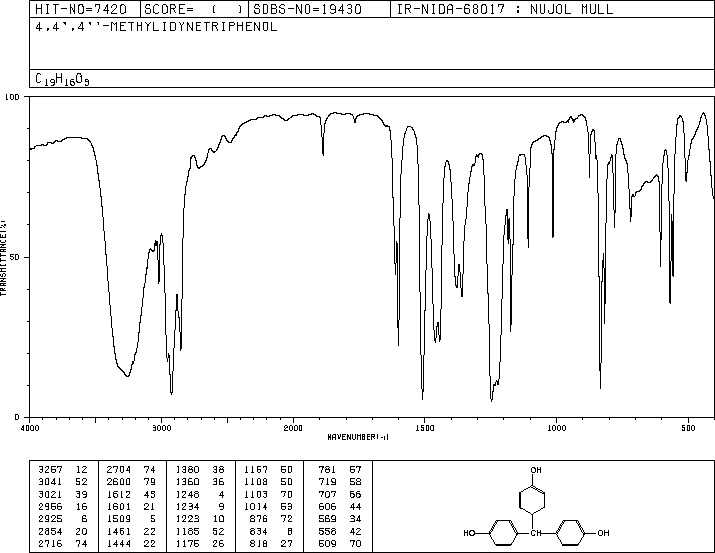
Task: Click the 1500 x-axis tick label
Action: click(425, 428)
